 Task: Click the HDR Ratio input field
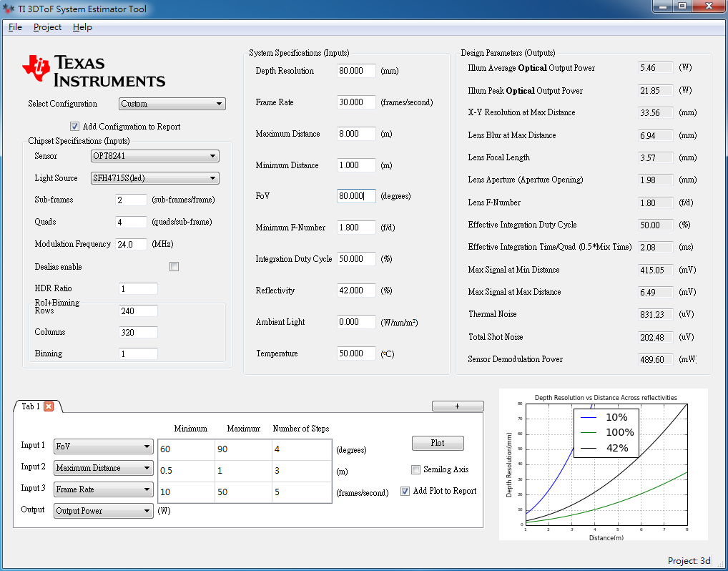pos(138,289)
